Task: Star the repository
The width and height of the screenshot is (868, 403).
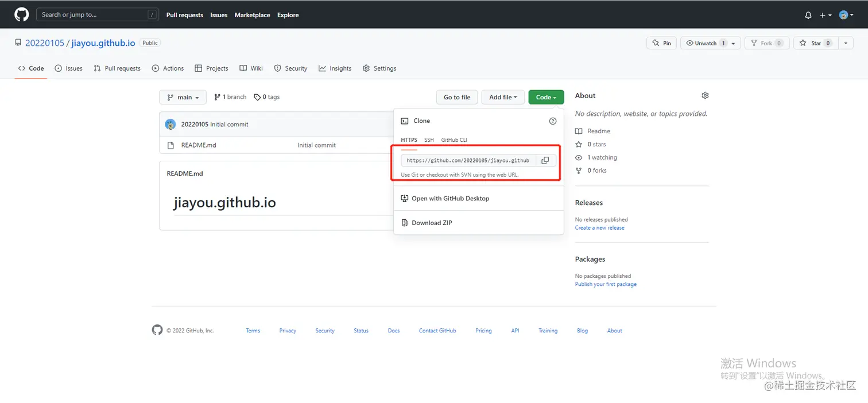Action: click(x=815, y=43)
